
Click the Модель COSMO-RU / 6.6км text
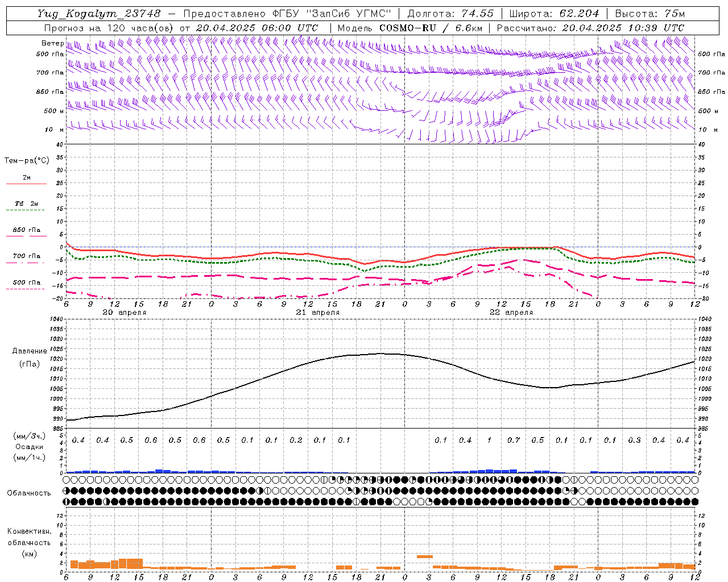click(410, 28)
